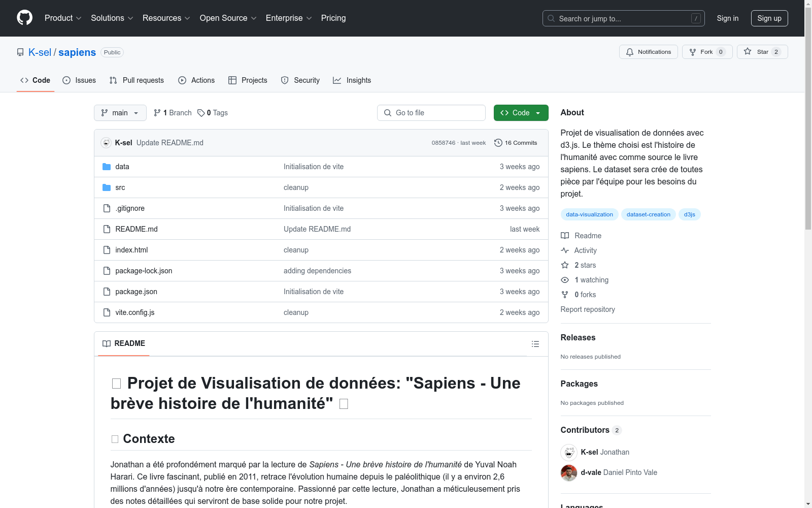The width and height of the screenshot is (812, 508).
Task: Expand the Resources menu
Action: click(166, 18)
